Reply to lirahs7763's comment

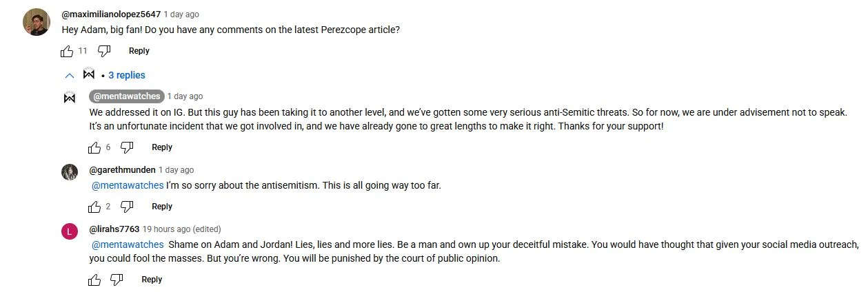pos(152,280)
